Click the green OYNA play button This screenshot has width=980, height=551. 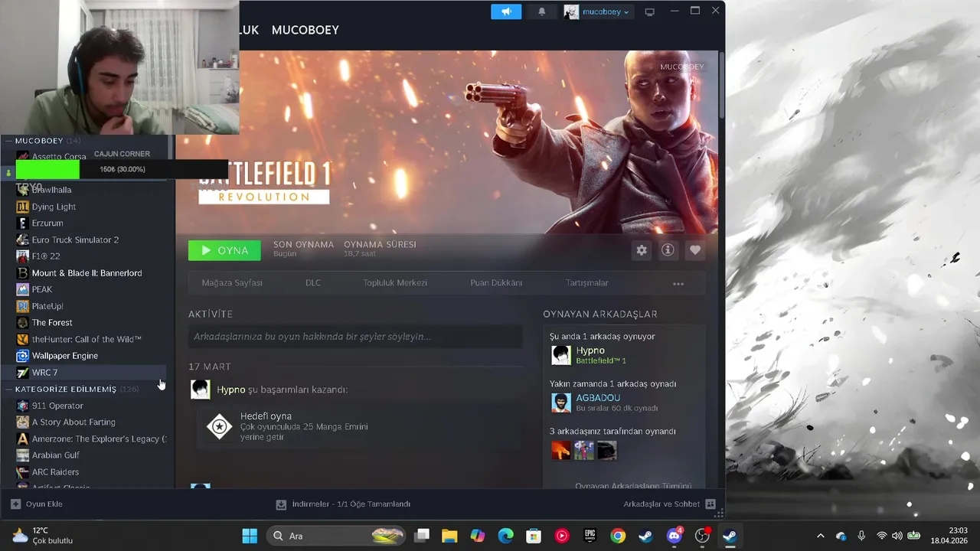[224, 250]
